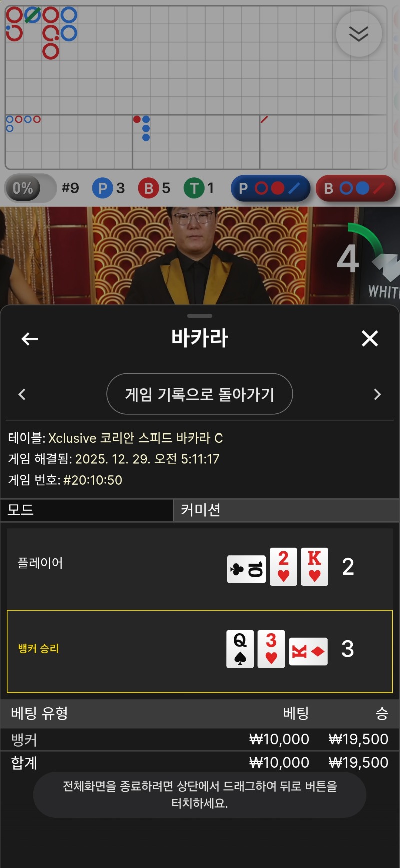
Task: Tap the player's 2 of hearts card
Action: coord(283,567)
